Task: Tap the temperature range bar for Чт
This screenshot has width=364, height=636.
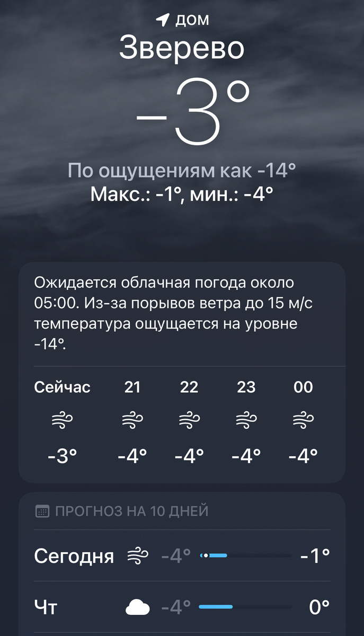Action: pyautogui.click(x=247, y=605)
